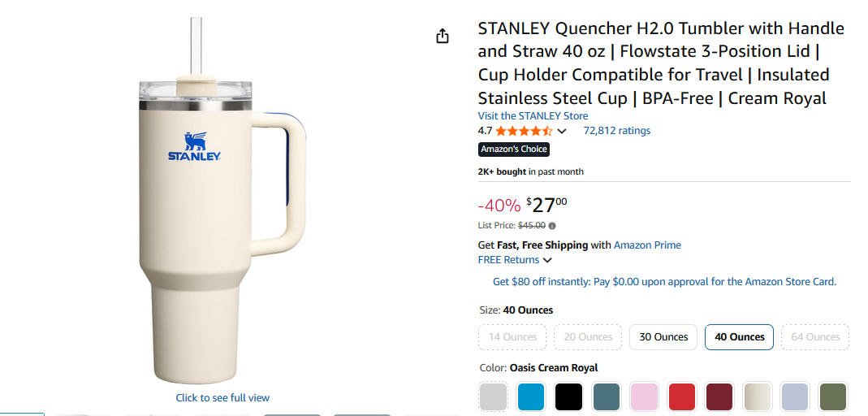Screen dimensions: 868x416
Task: Click the share icon above product image
Action: coord(443,37)
